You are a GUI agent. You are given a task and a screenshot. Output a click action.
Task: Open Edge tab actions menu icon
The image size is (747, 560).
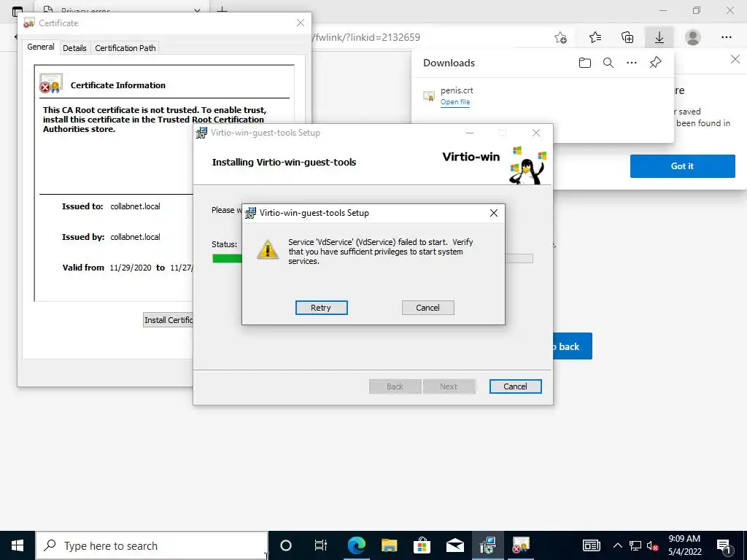[x=18, y=10]
